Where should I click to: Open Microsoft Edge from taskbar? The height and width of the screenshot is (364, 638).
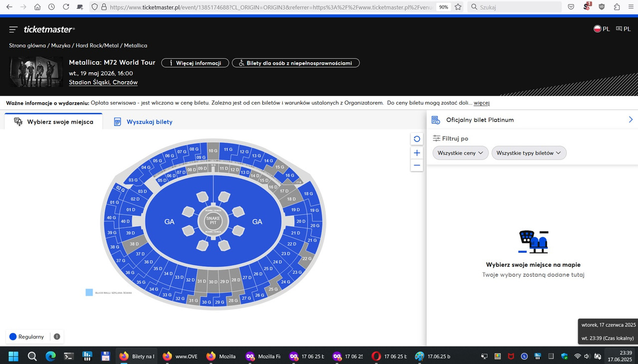(x=50, y=356)
